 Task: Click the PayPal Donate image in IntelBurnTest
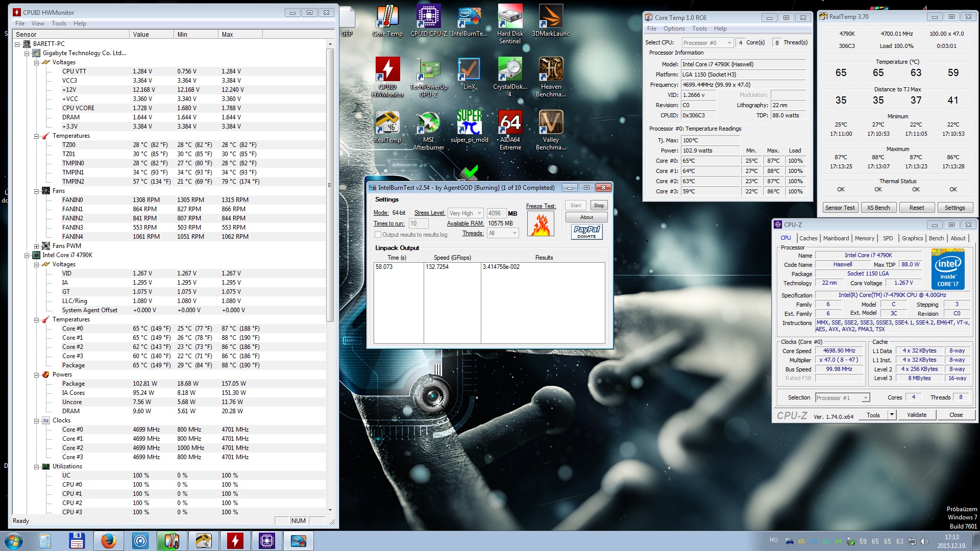click(x=586, y=232)
